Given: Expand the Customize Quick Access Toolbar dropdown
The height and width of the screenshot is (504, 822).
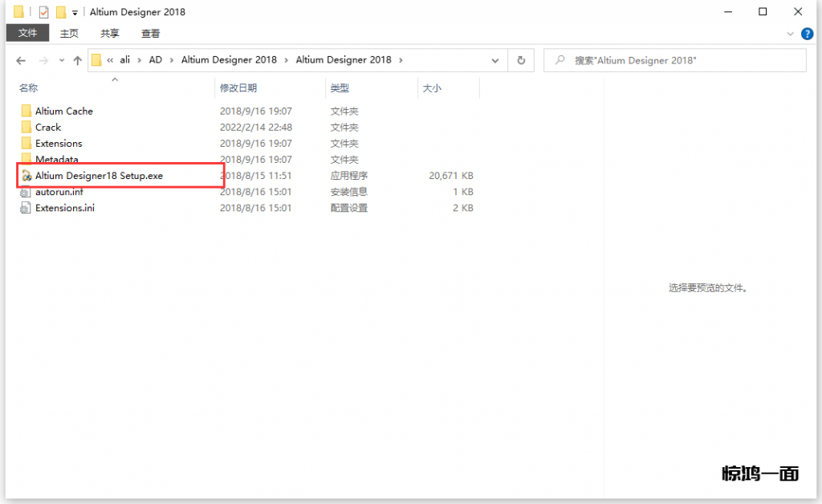Looking at the screenshot, I should tap(75, 13).
